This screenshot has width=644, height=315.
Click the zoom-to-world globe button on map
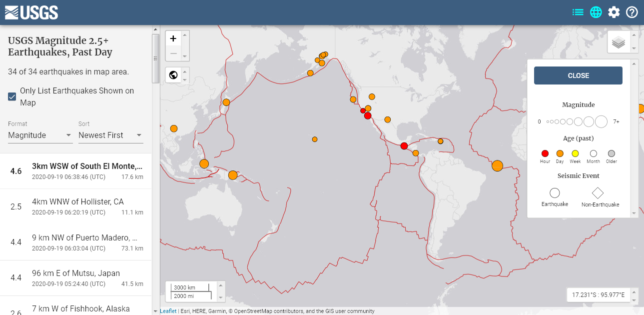click(x=173, y=75)
